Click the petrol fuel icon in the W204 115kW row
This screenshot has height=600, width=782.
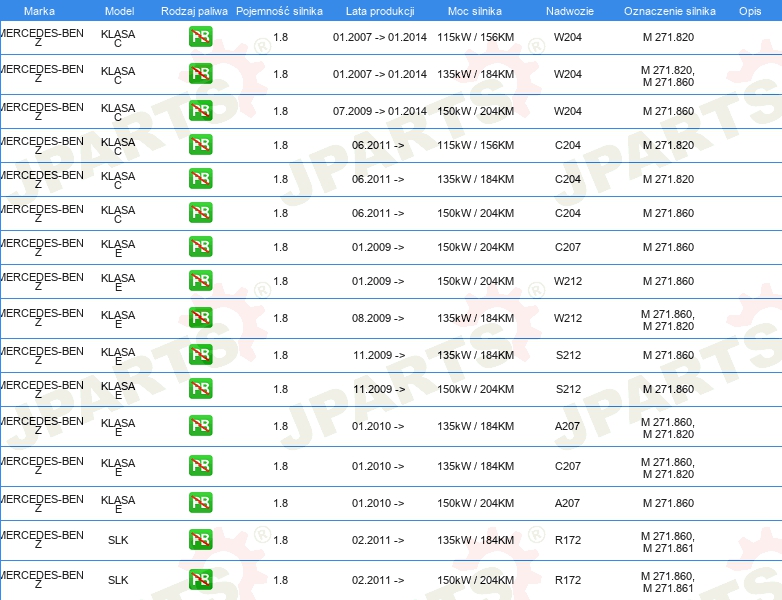point(200,37)
